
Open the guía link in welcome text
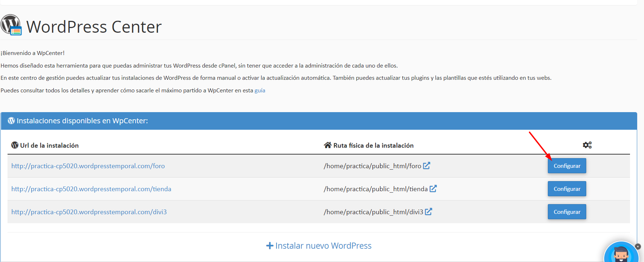(x=260, y=91)
